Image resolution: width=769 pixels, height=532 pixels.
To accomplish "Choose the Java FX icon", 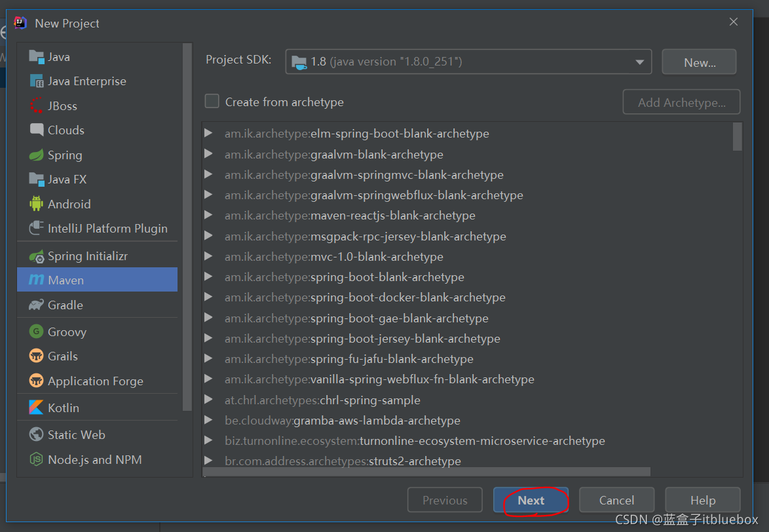I will [x=36, y=180].
